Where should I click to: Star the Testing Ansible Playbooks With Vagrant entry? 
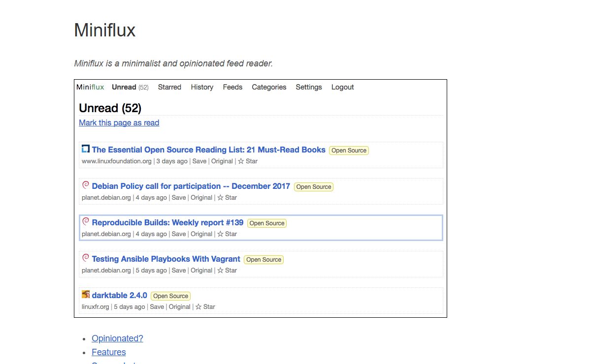[x=227, y=271]
